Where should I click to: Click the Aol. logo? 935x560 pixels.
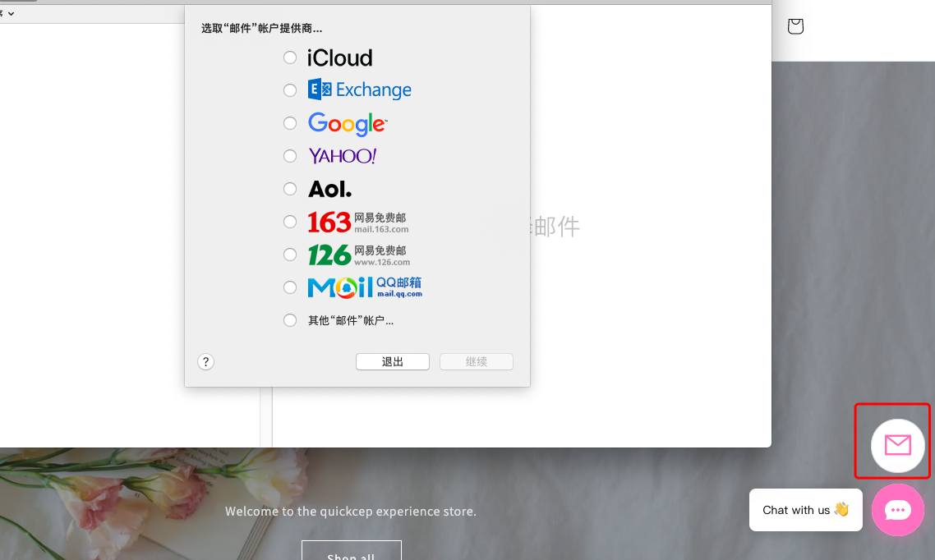(329, 190)
